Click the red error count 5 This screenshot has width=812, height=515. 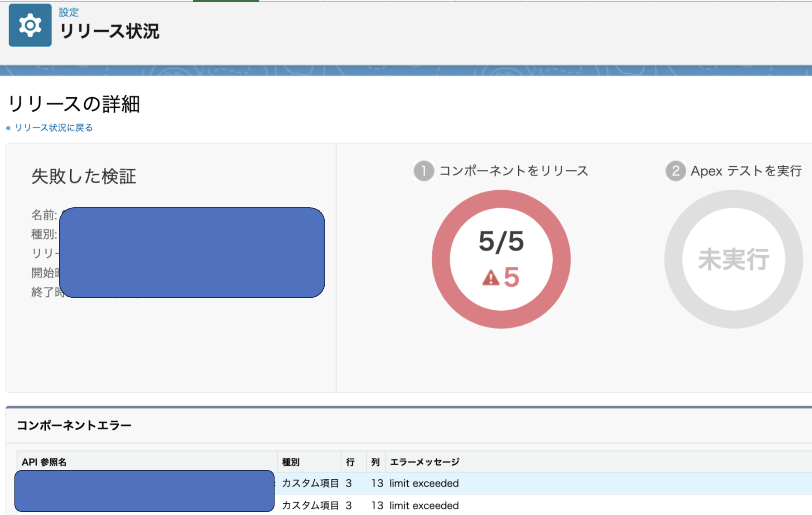511,277
